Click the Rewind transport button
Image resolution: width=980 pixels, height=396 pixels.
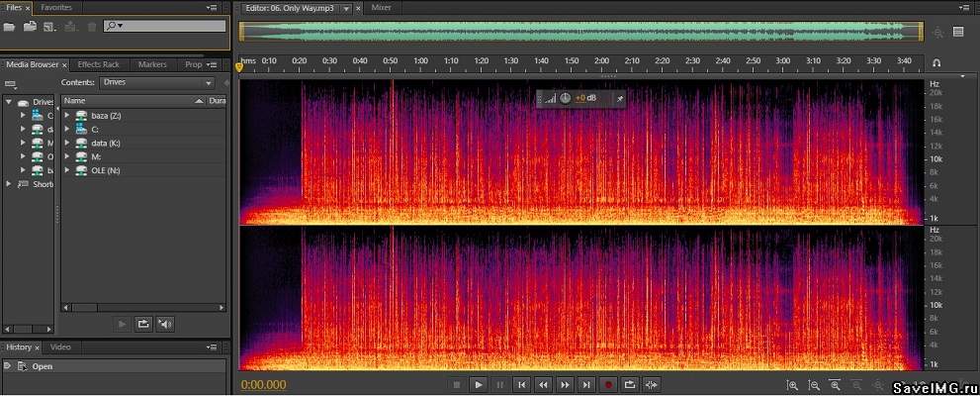point(543,384)
